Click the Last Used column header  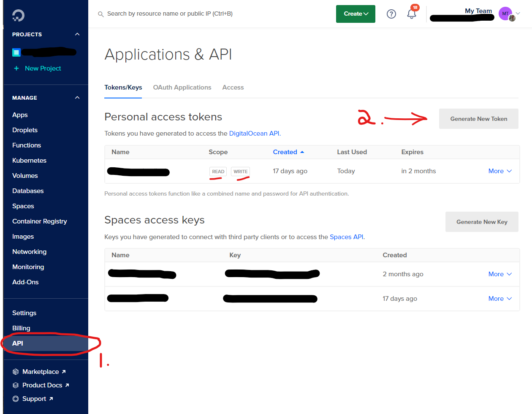[x=352, y=152]
